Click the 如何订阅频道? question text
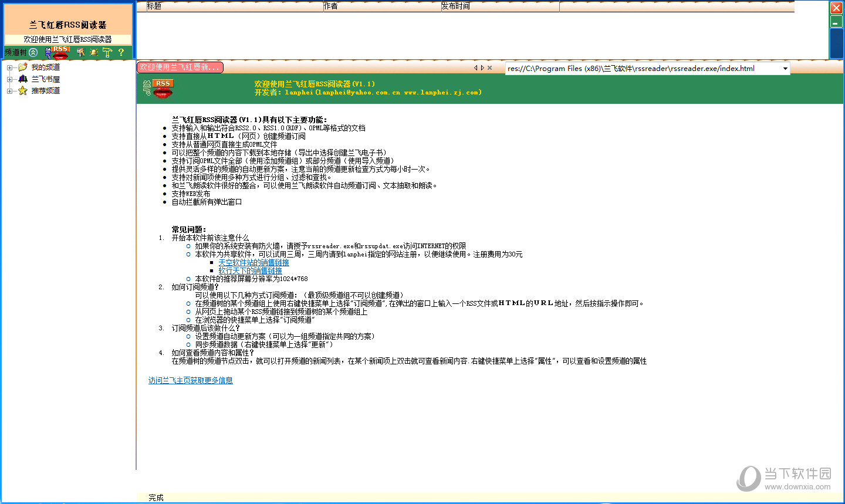Screen dimensions: 845x504 [195, 287]
